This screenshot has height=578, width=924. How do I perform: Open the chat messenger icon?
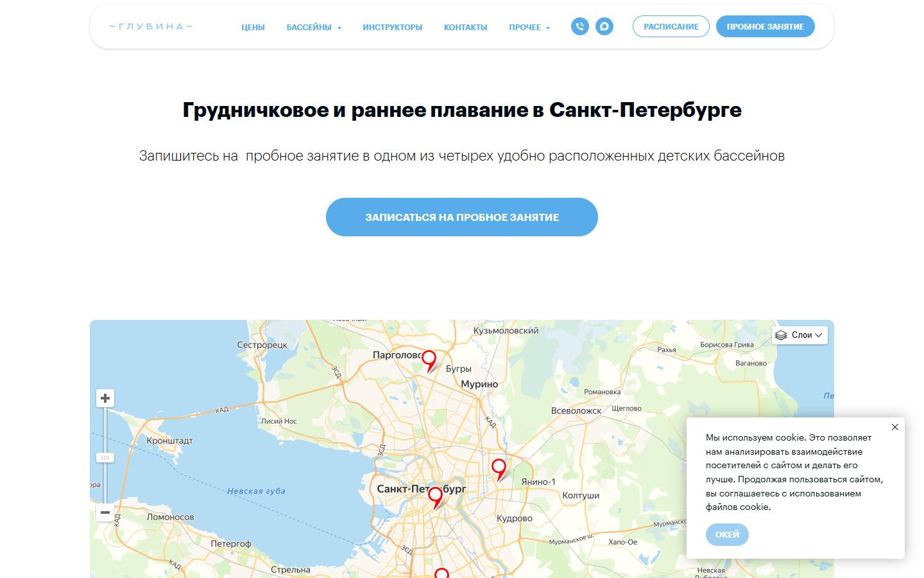(x=604, y=26)
